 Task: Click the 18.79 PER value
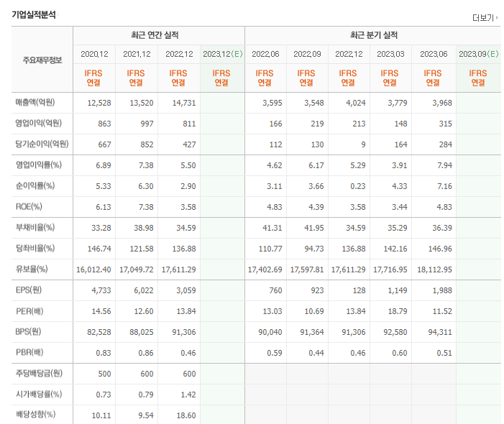point(398,311)
